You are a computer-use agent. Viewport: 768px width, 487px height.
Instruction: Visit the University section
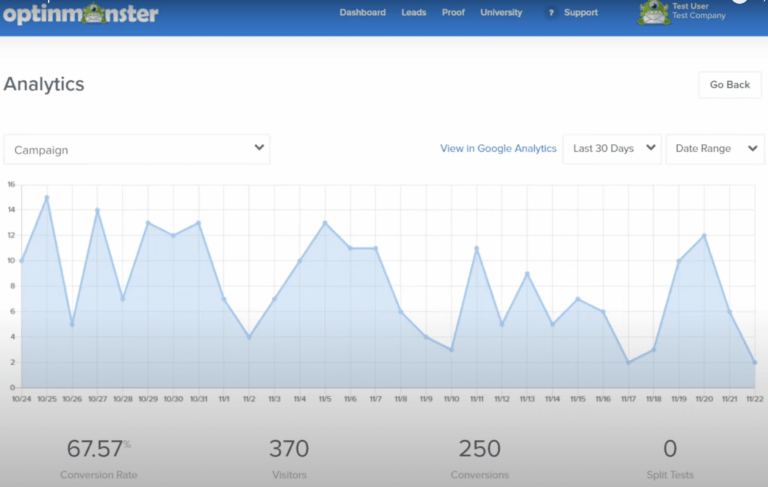pos(501,12)
